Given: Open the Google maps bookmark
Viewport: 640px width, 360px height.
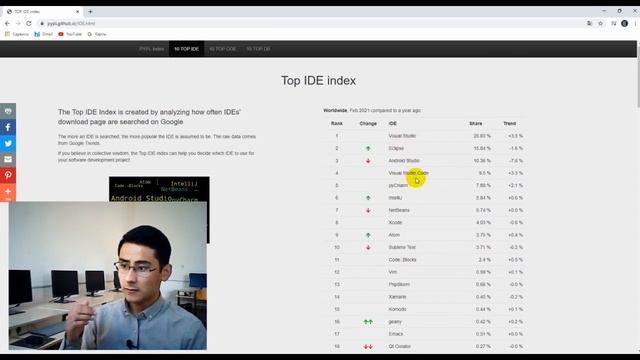Looking at the screenshot, I should point(97,34).
